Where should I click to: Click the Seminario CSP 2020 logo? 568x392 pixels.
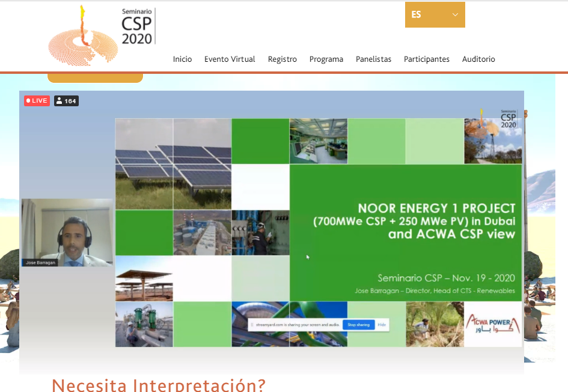[102, 35]
